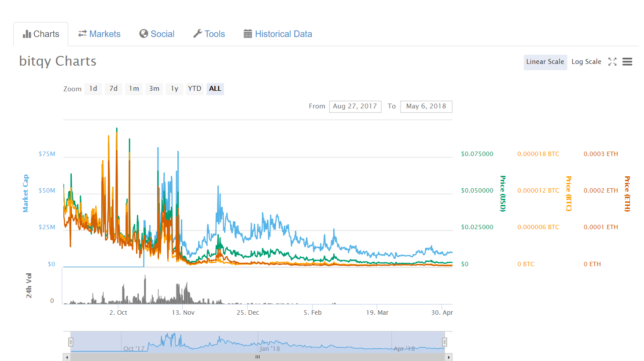644x361 pixels.
Task: Select Linear Scale
Action: click(545, 62)
